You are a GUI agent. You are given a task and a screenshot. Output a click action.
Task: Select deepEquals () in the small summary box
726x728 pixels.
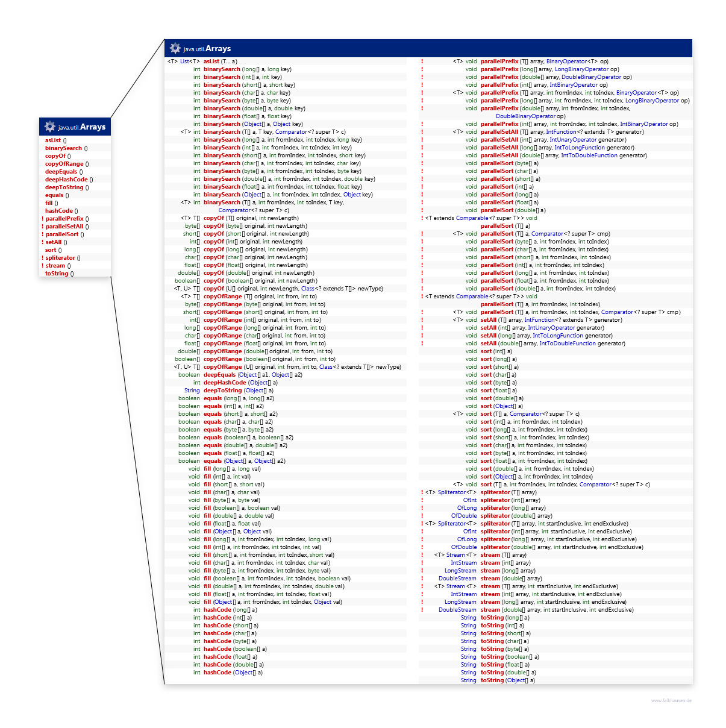[x=64, y=172]
